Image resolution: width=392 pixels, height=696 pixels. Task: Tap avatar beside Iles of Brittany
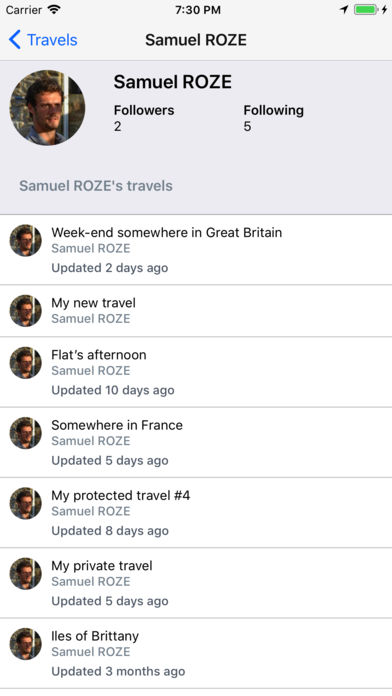click(x=26, y=644)
